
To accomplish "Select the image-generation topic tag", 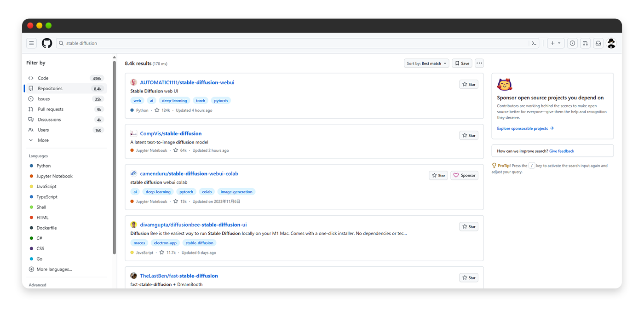I will [236, 191].
